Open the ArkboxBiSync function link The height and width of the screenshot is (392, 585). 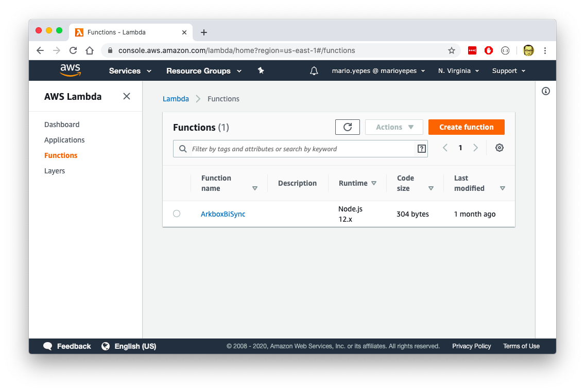(223, 214)
